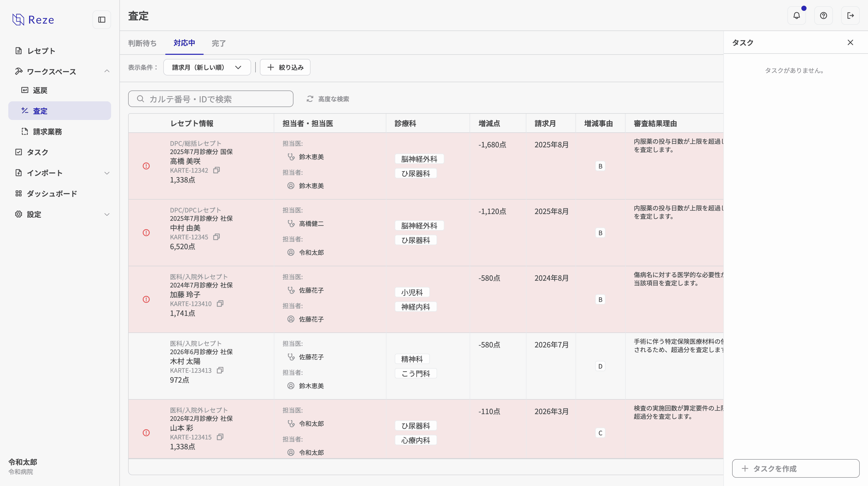Screen dimensions: 868x486
Task: Open notifications via the bell icon
Action: [x=796, y=16]
